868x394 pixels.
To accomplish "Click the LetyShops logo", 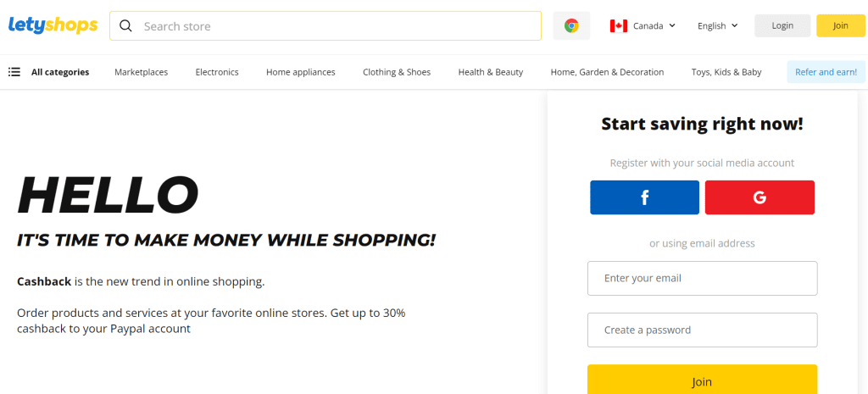I will pos(53,25).
